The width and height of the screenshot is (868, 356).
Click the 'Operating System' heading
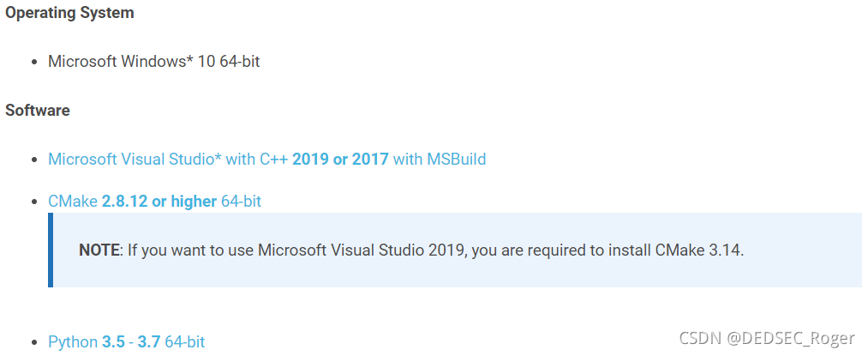tap(69, 13)
